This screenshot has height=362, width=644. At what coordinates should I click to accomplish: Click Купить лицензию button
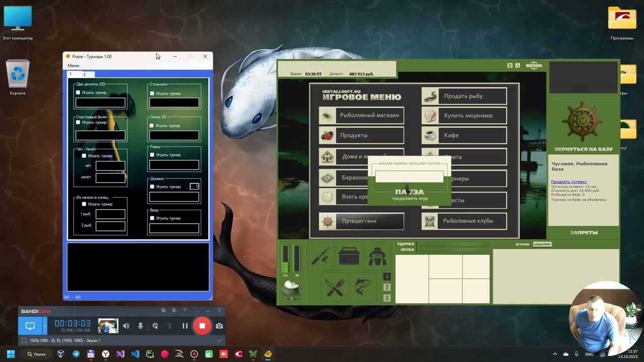[x=464, y=116]
